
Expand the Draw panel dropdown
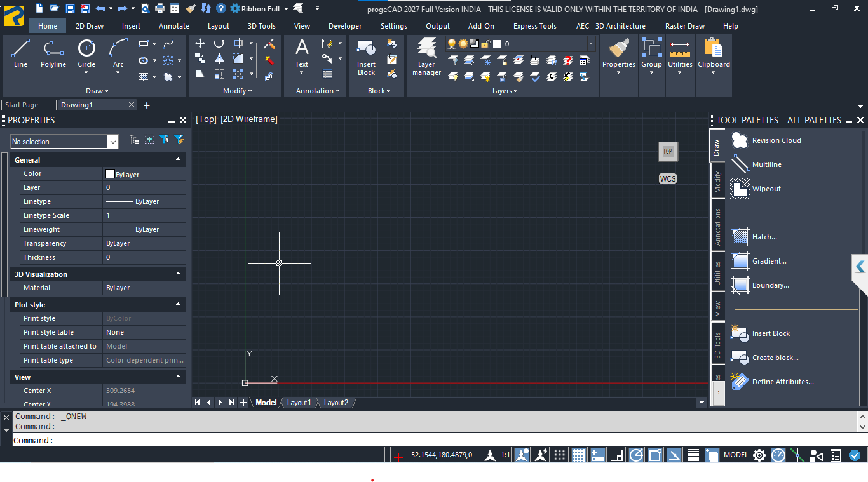pos(97,91)
